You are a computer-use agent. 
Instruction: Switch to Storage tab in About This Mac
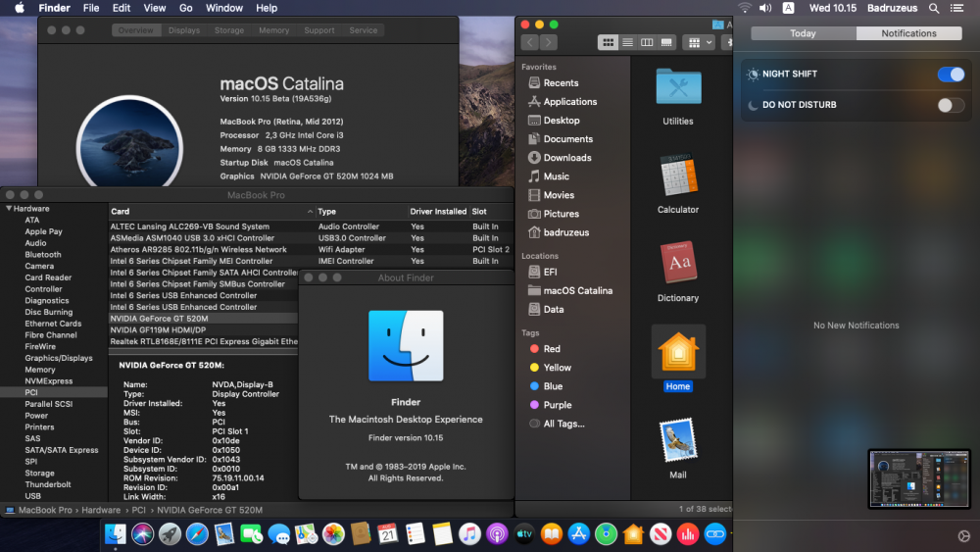tap(228, 30)
